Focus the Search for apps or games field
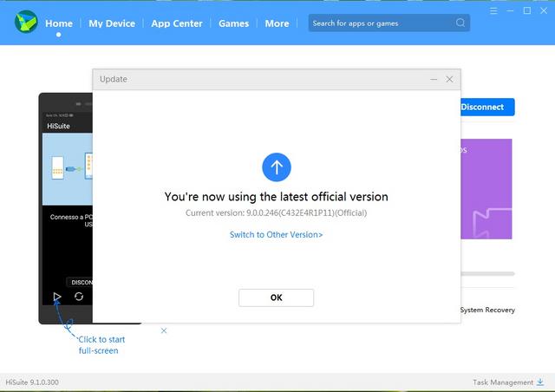 click(x=389, y=23)
